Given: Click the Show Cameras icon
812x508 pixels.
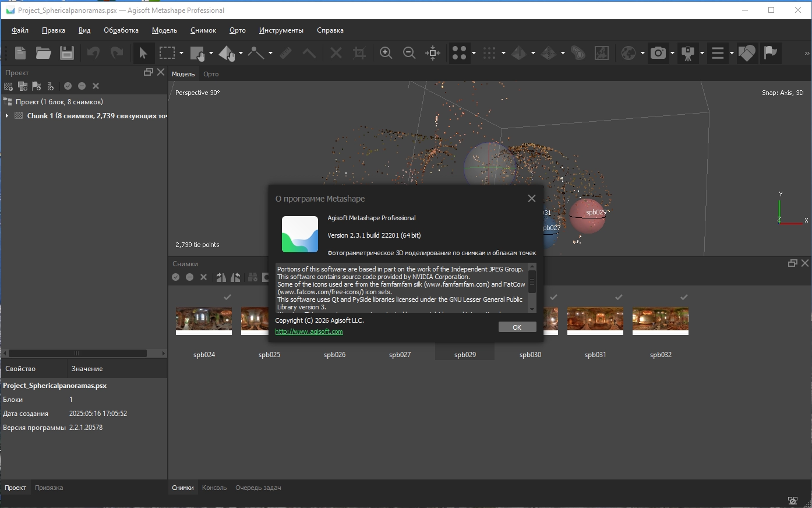Looking at the screenshot, I should point(658,53).
